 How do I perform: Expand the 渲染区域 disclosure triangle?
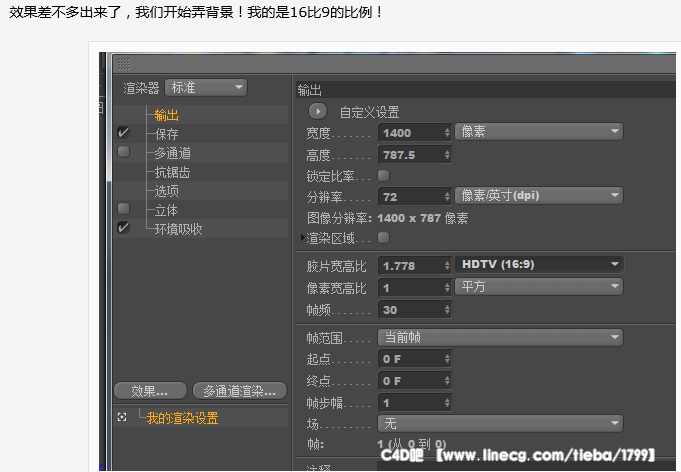[303, 238]
